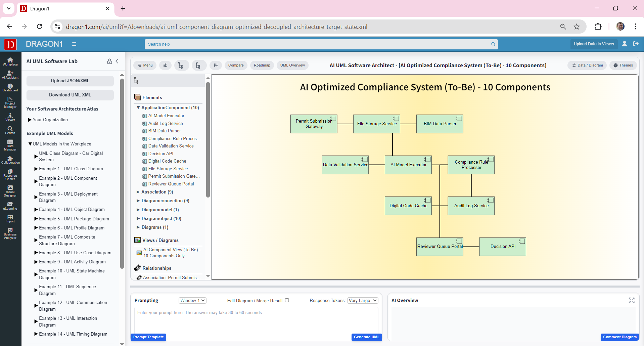This screenshot has width=644, height=346.
Task: Open the Themes picker
Action: pyautogui.click(x=623, y=65)
